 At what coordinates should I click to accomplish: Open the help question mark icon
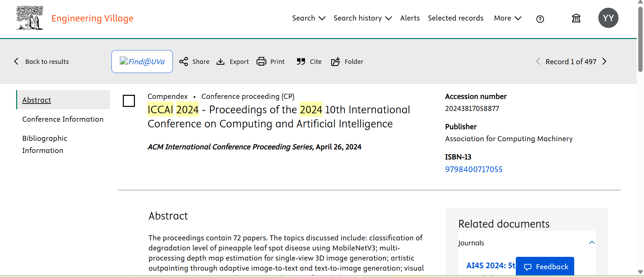point(540,19)
